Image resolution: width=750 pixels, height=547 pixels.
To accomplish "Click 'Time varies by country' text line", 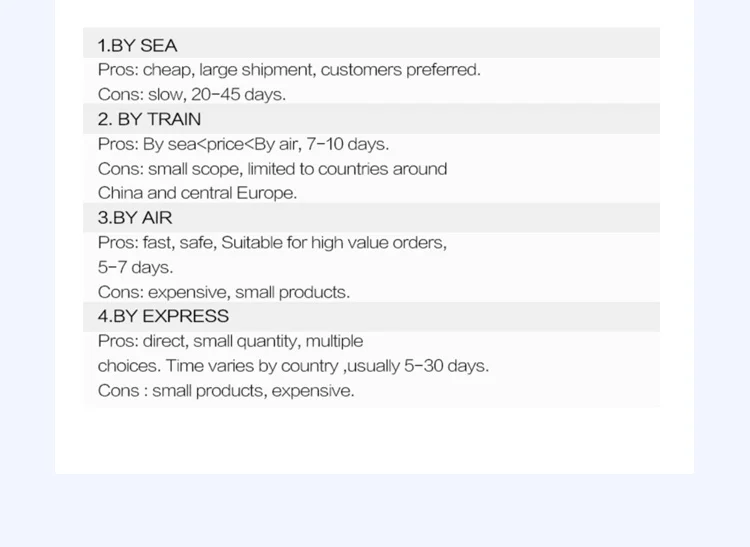I will (x=293, y=366).
